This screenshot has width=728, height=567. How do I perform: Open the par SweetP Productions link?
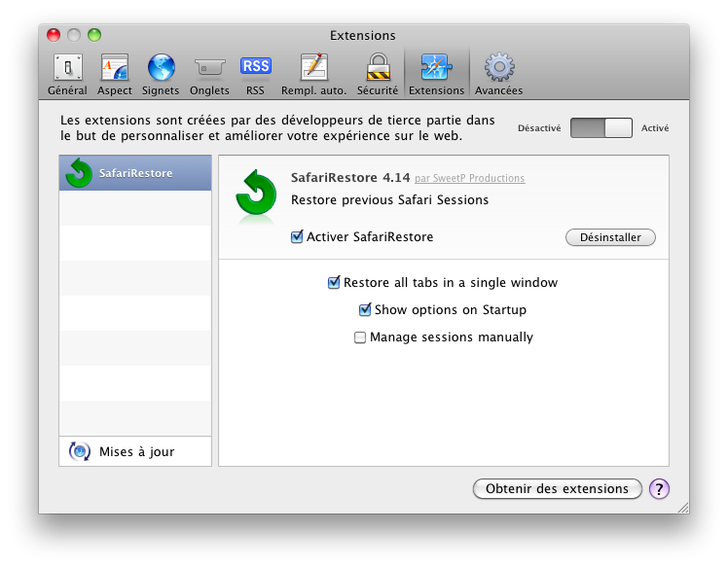[470, 178]
